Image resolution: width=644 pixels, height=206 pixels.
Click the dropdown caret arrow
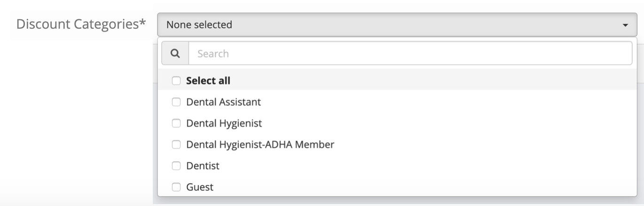[625, 25]
